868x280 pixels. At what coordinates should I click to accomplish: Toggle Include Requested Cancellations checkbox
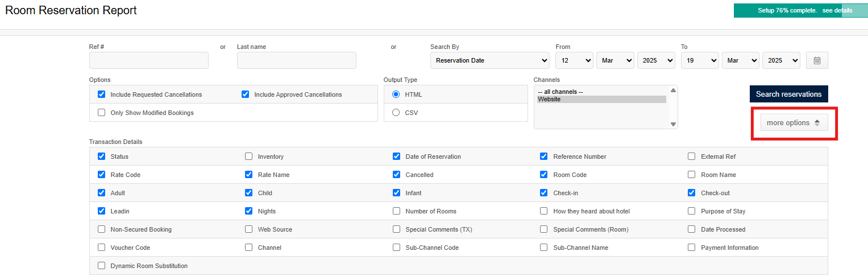[x=102, y=94]
